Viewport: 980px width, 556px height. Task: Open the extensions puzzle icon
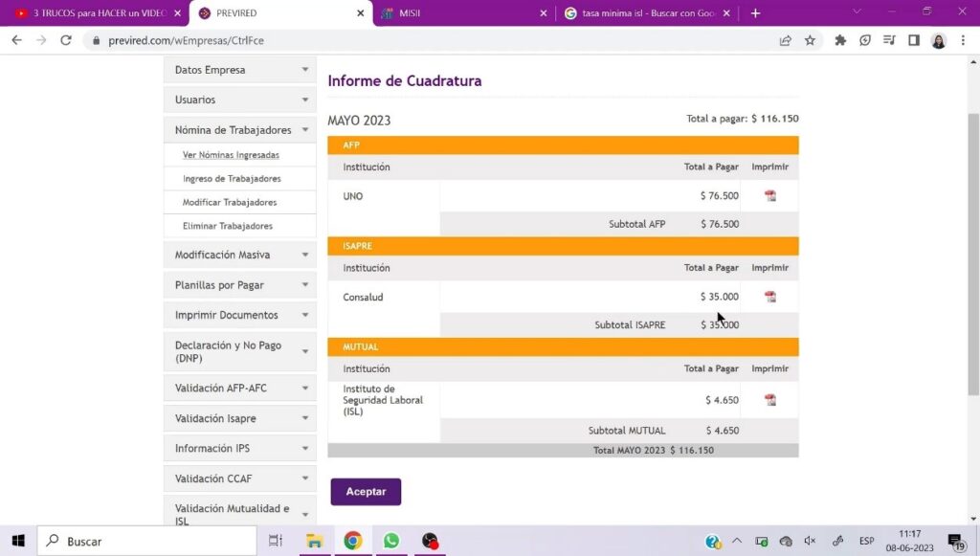coord(840,40)
